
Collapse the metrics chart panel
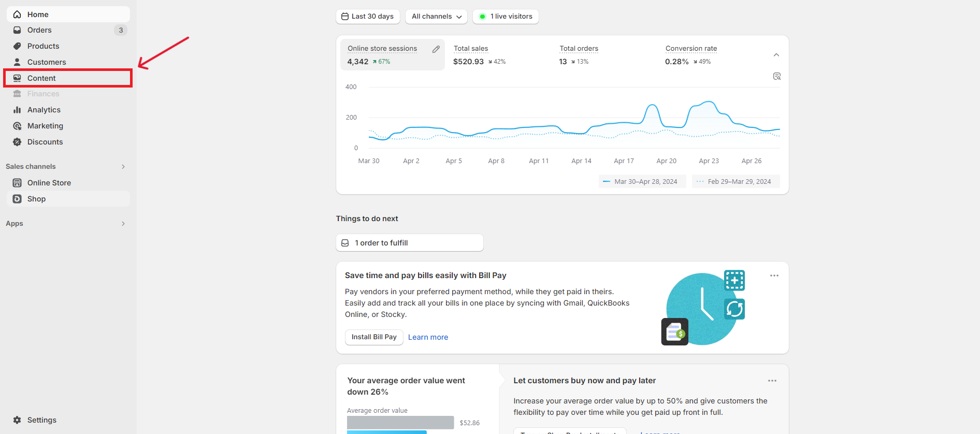coord(776,55)
